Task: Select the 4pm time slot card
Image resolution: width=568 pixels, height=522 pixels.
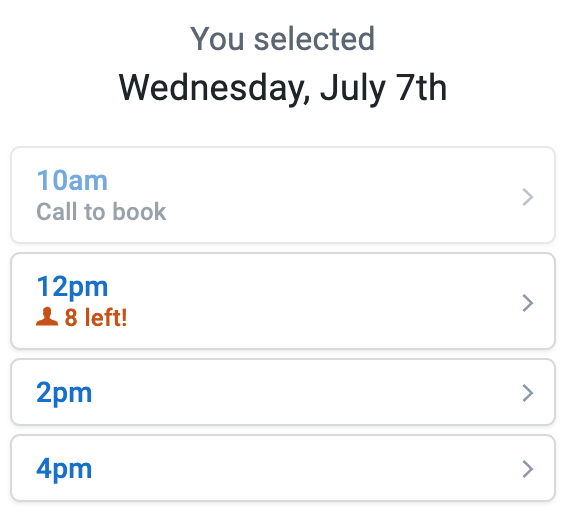Action: [x=283, y=468]
